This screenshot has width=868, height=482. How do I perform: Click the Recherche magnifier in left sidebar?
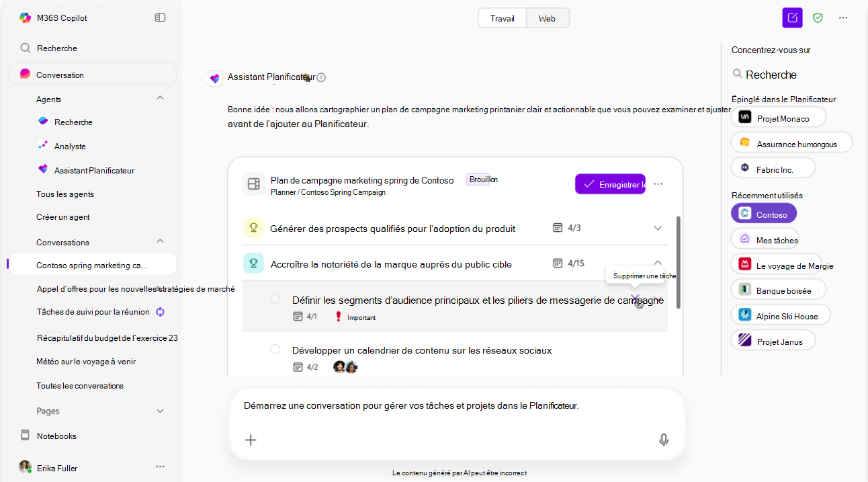(26, 48)
